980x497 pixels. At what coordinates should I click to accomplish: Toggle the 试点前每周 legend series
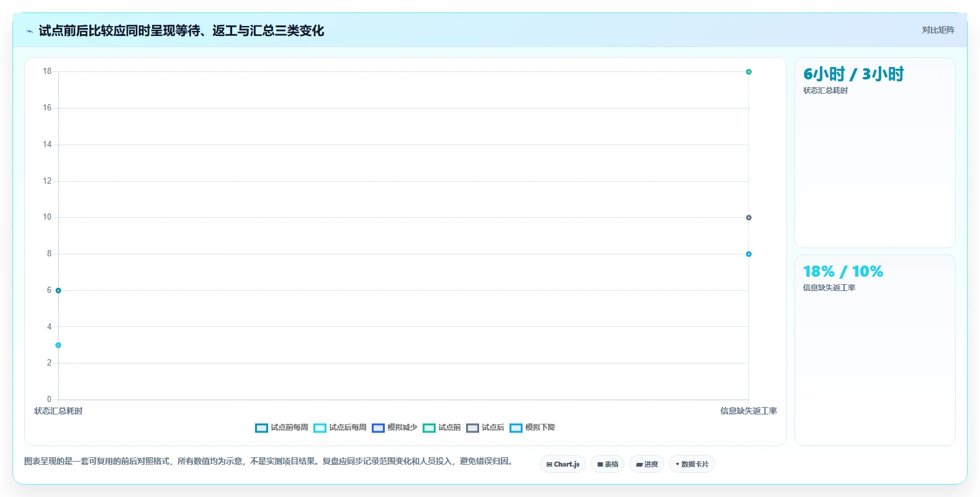click(282, 428)
